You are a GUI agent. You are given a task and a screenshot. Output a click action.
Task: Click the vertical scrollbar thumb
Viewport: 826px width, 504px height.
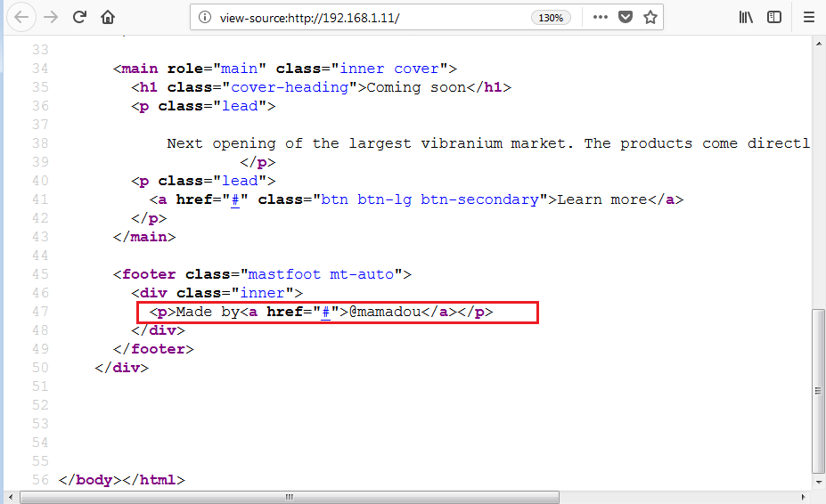pyautogui.click(x=817, y=390)
